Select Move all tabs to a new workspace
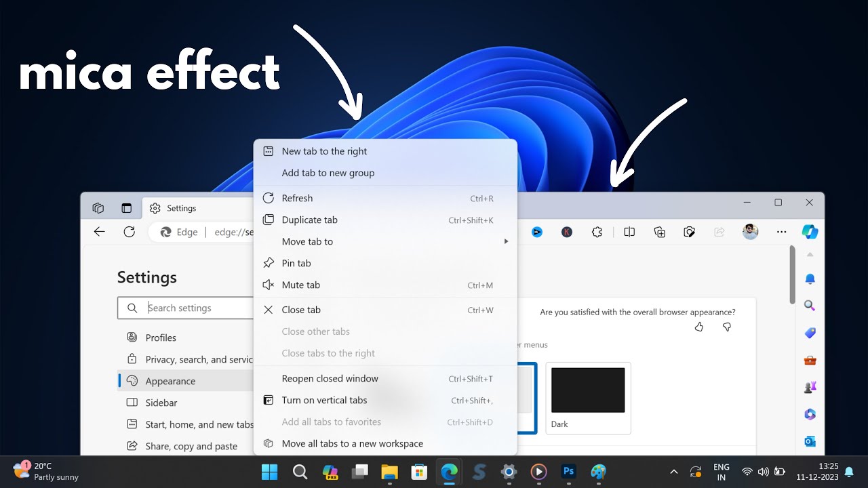 pyautogui.click(x=385, y=443)
